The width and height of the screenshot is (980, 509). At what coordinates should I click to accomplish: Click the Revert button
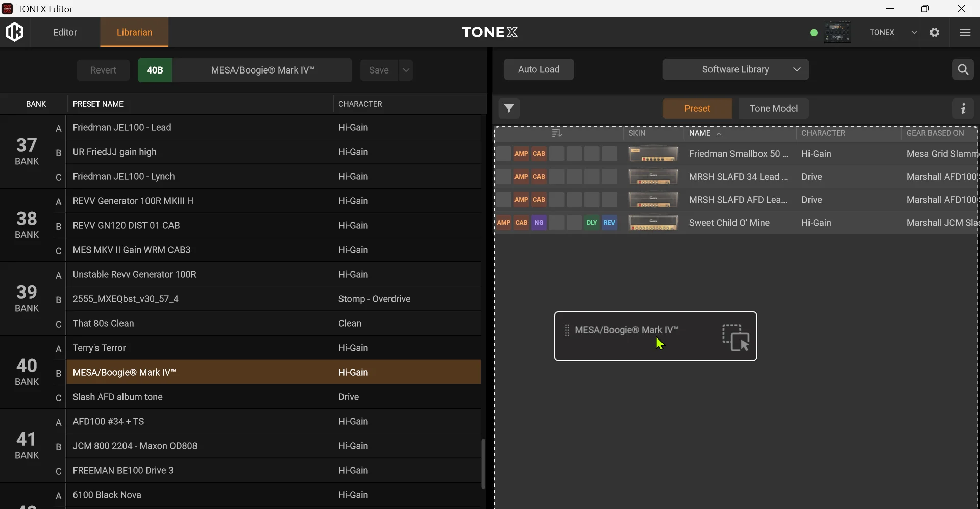103,70
